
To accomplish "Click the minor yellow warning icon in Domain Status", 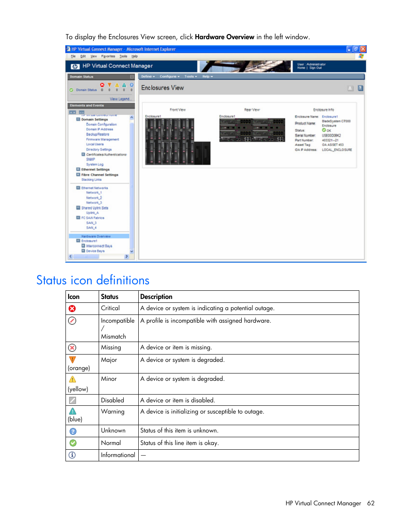I will (x=117, y=85).
